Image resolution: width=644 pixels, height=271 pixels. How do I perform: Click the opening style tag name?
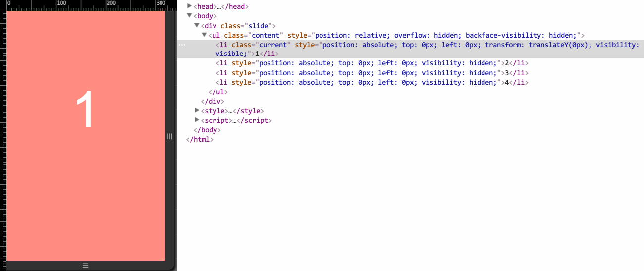tap(215, 111)
